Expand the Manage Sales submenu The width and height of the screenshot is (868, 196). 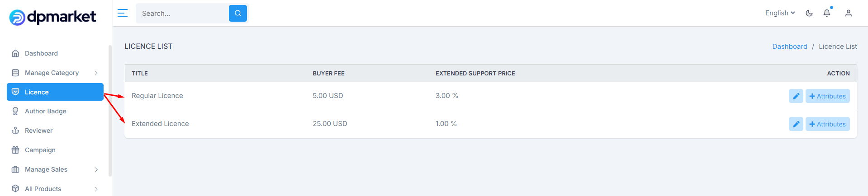pyautogui.click(x=55, y=169)
